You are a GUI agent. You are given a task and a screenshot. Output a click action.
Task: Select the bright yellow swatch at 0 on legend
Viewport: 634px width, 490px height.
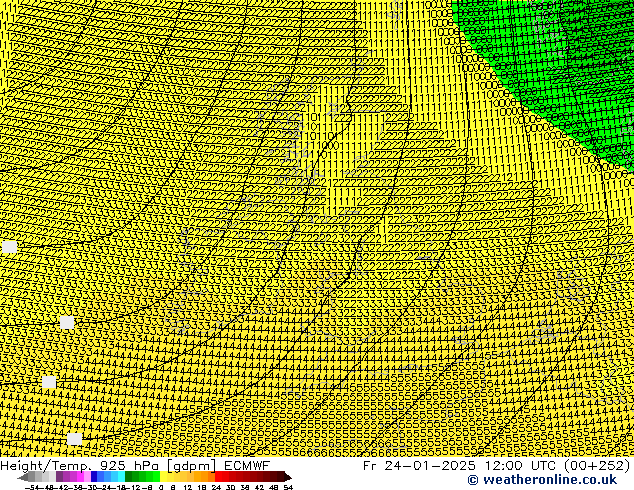(163, 477)
